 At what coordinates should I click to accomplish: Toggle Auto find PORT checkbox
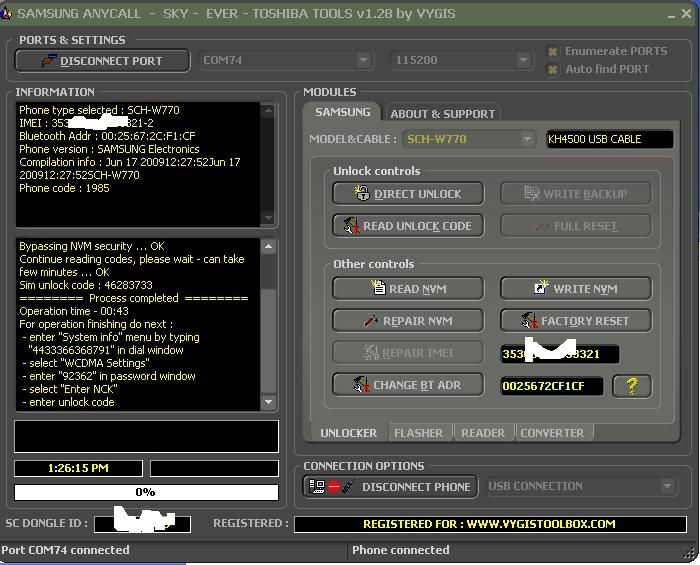tap(552, 70)
